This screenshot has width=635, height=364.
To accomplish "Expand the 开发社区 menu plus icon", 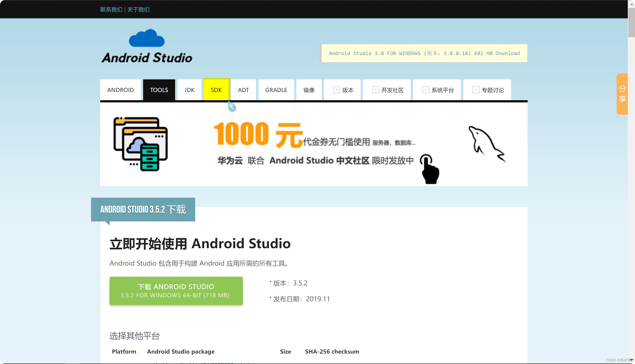I will (375, 90).
